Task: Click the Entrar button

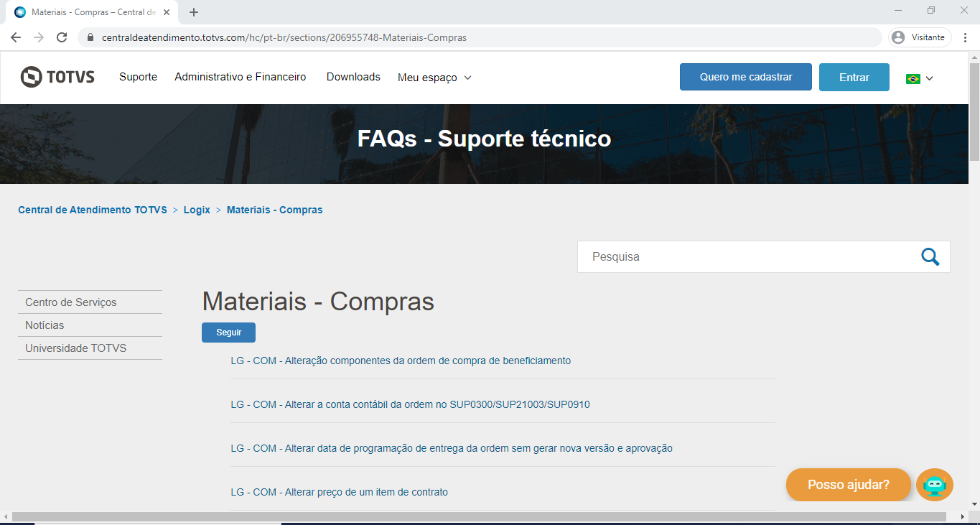Action: coord(854,78)
